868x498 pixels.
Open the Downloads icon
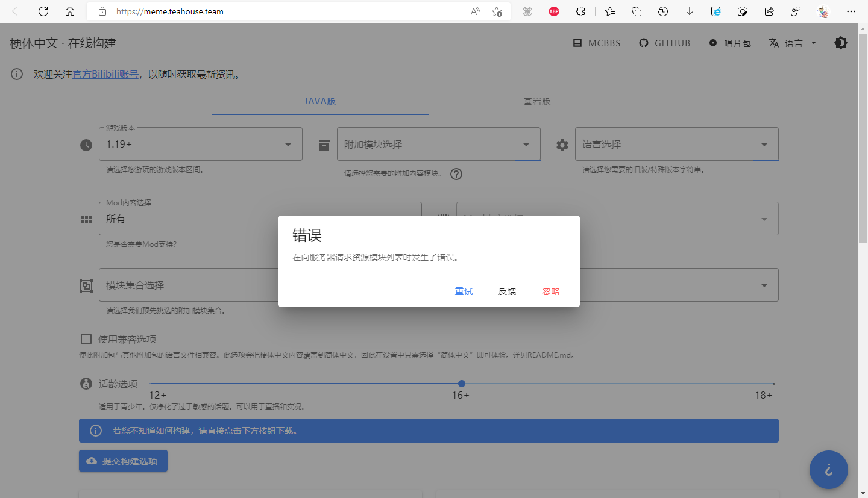tap(690, 11)
